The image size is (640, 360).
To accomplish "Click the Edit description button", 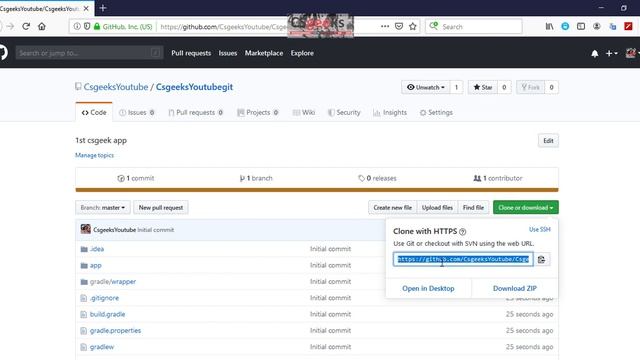I will [548, 141].
